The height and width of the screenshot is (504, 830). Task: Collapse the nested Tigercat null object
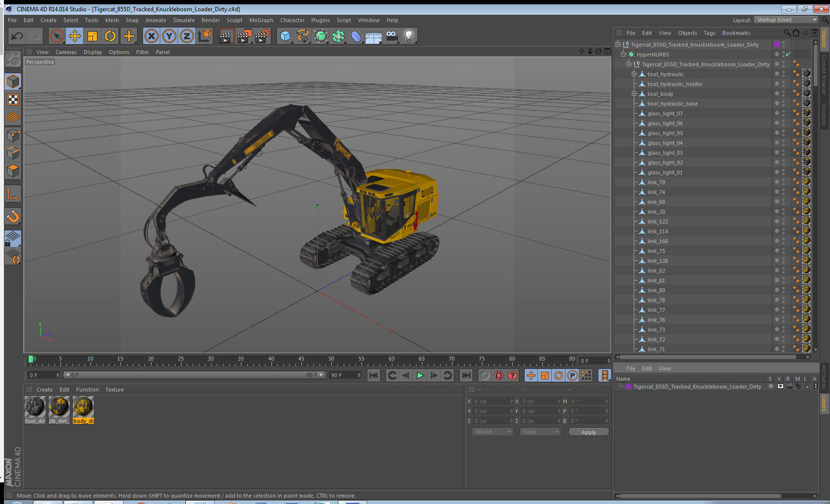628,64
